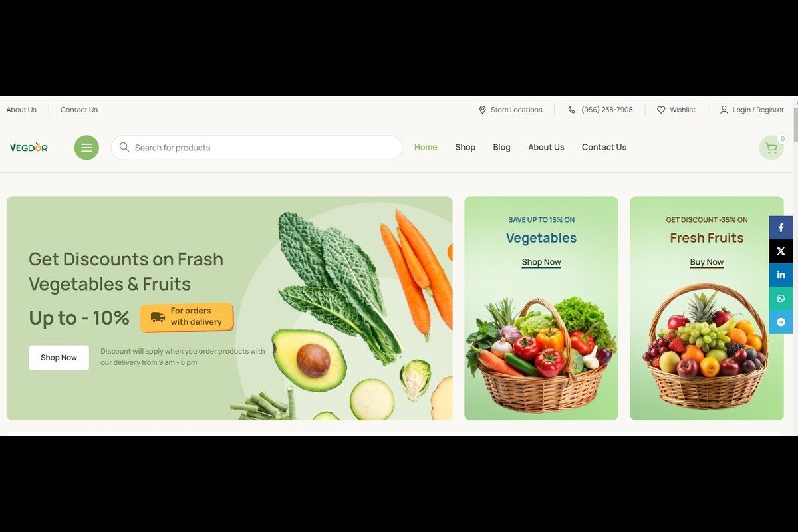Viewport: 798px width, 532px height.
Task: Click Login / Register link
Action: [751, 110]
